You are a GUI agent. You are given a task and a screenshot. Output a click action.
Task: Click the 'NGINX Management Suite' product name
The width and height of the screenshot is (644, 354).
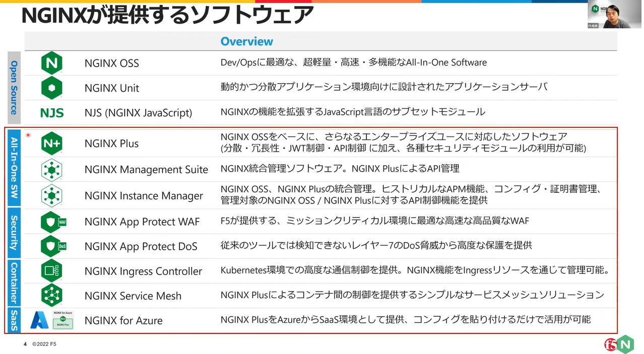(146, 170)
